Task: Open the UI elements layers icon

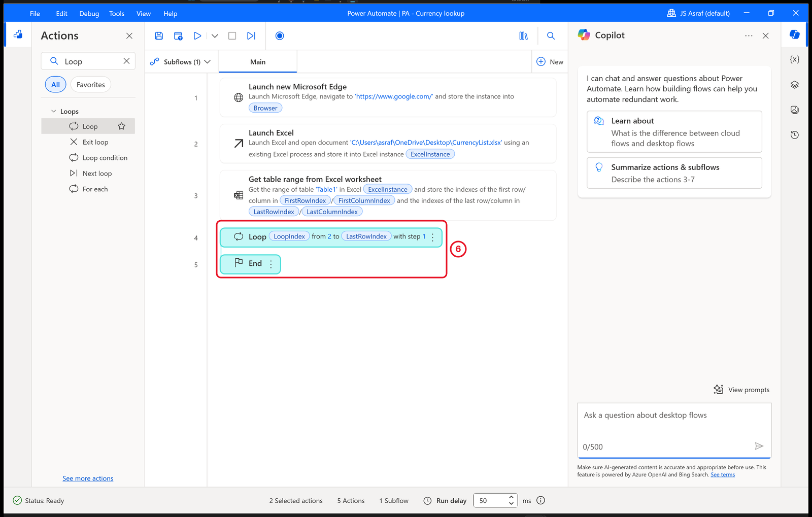Action: pos(795,85)
